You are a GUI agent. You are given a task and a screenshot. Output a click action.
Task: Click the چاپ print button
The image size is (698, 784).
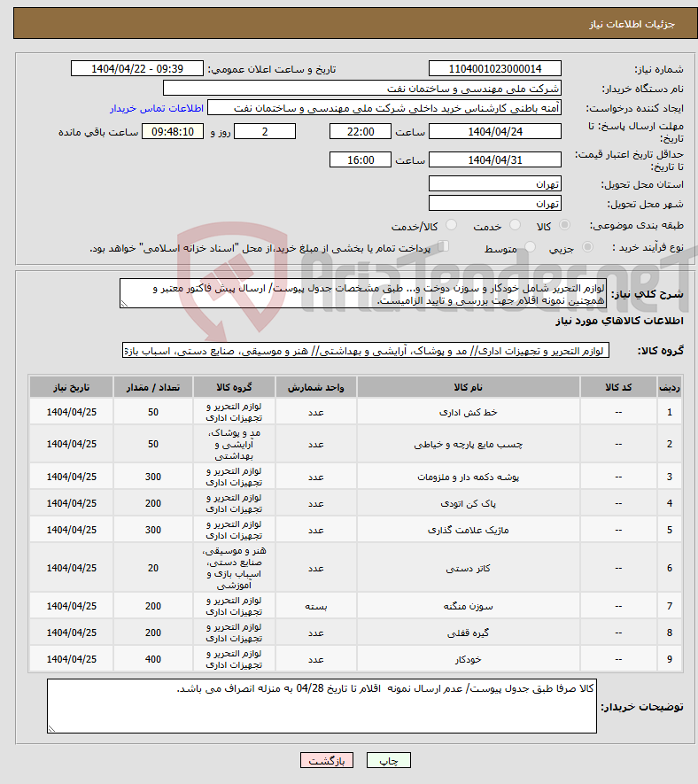point(389,760)
